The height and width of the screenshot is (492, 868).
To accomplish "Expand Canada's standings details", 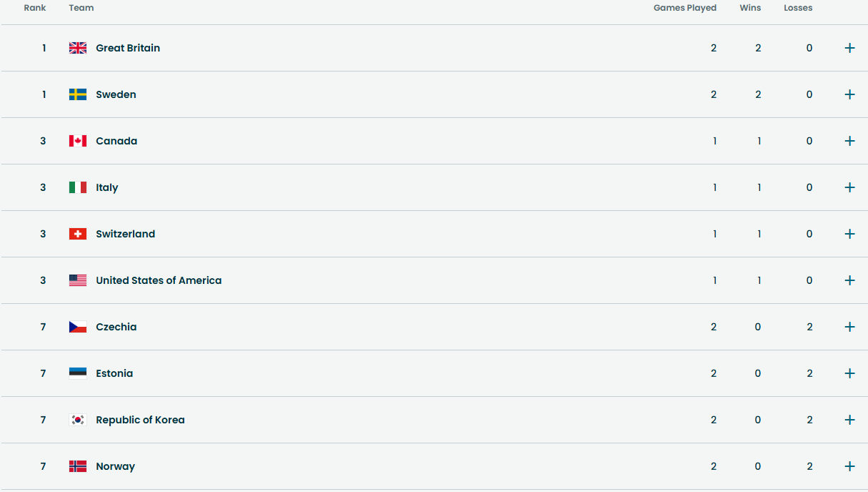I will [x=849, y=141].
